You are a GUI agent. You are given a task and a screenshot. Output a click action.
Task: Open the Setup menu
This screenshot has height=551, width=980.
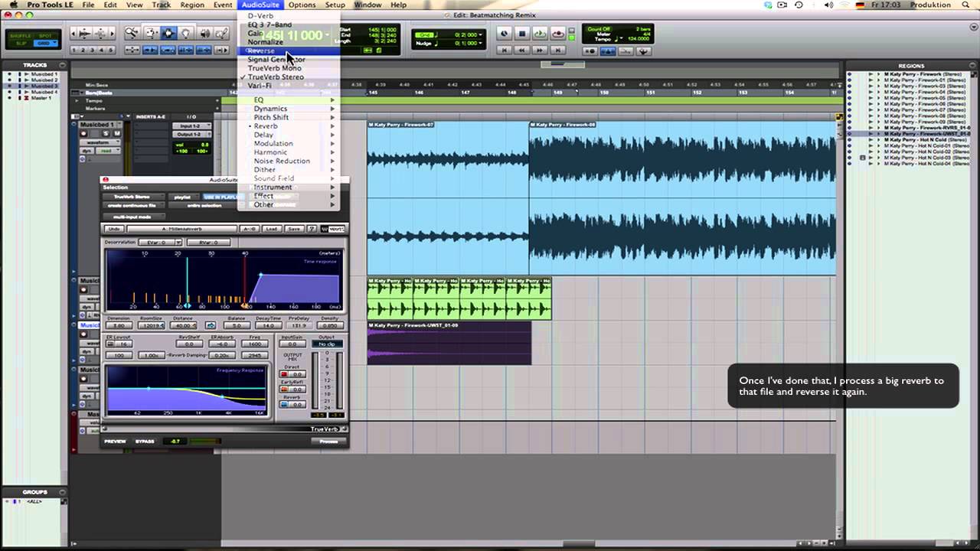(x=335, y=5)
